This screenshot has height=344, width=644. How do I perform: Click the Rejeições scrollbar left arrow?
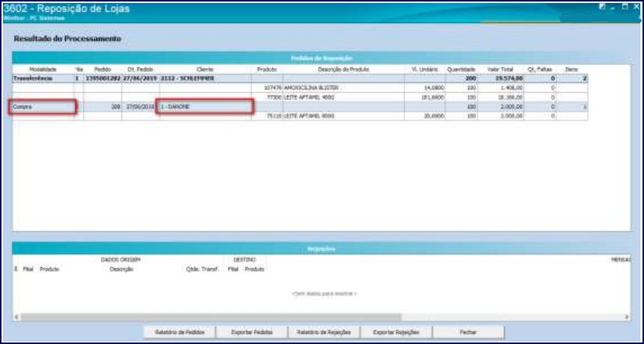tap(16, 317)
